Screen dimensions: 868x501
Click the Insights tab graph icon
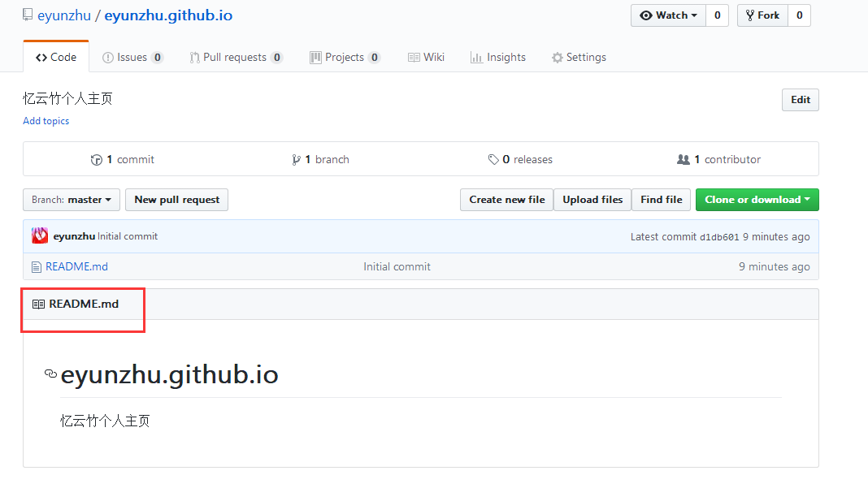click(x=476, y=58)
